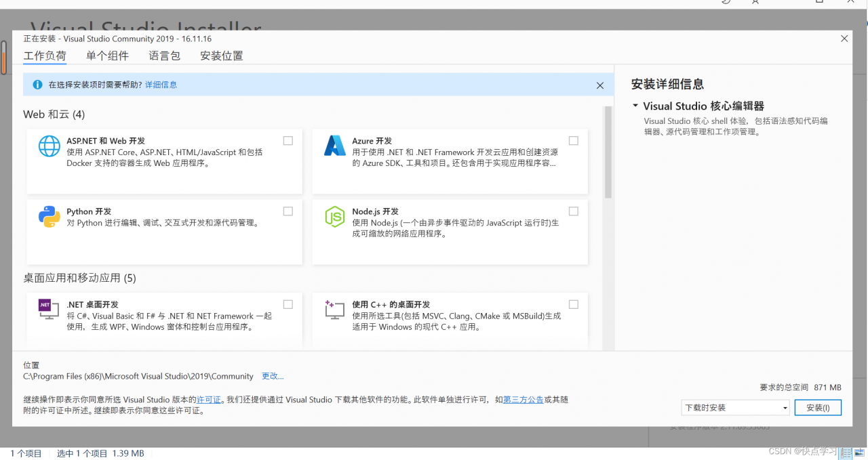This screenshot has width=868, height=460.
Task: Click the 'Azure 开发' card title
Action: (372, 141)
